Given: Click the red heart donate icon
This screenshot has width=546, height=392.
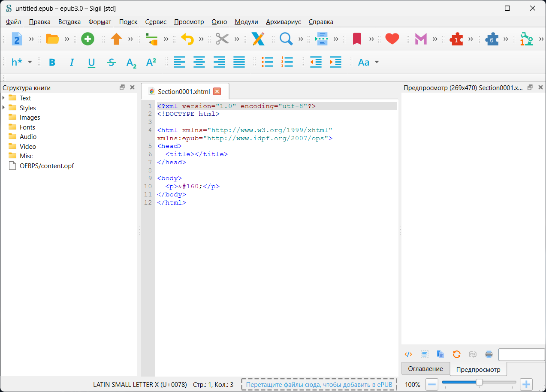Looking at the screenshot, I should point(392,39).
